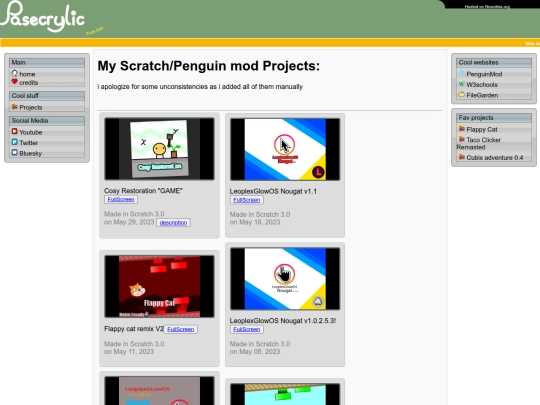The height and width of the screenshot is (405, 540).
Task: Click the "on May 29, 2023" date text
Action: [129, 222]
